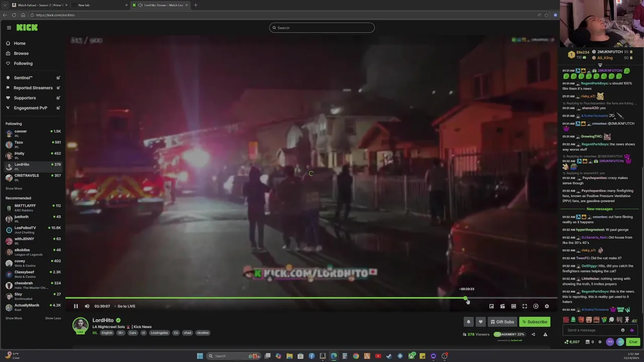The width and height of the screenshot is (644, 362).
Task: Click the KICK logo
Action: coord(27,28)
